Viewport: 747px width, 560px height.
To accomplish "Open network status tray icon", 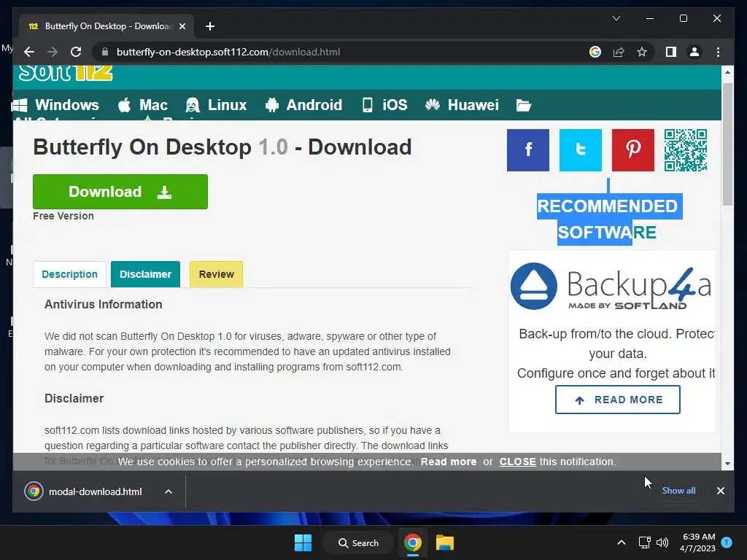I will coord(644,542).
